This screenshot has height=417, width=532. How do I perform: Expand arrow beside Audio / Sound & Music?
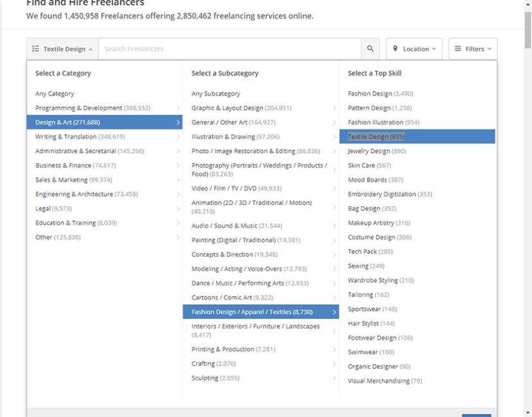pyautogui.click(x=334, y=226)
